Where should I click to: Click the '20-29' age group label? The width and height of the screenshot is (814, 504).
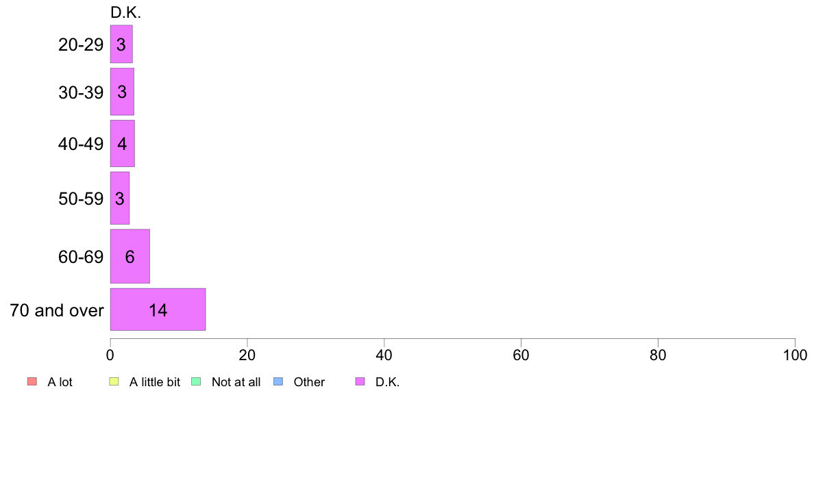(81, 45)
